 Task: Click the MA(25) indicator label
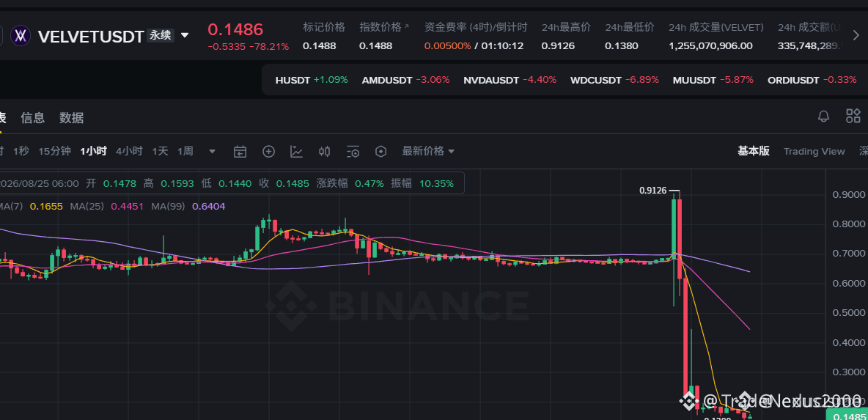point(86,206)
